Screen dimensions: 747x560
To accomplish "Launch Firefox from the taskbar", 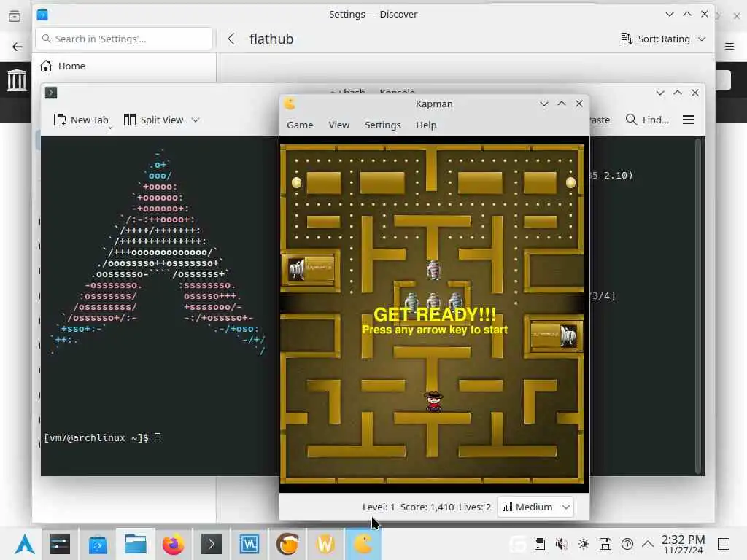I will 174,544.
